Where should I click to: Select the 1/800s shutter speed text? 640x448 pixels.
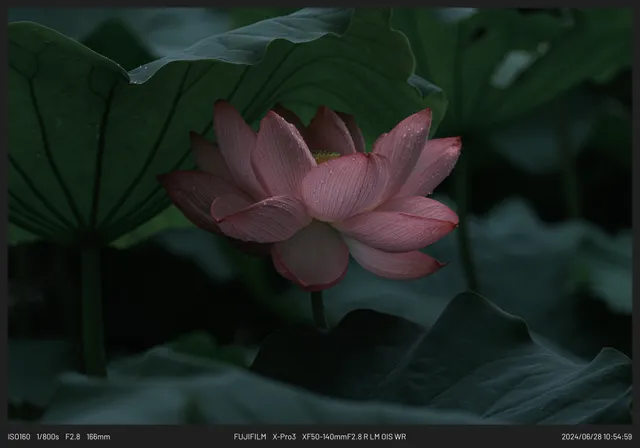[x=48, y=437]
